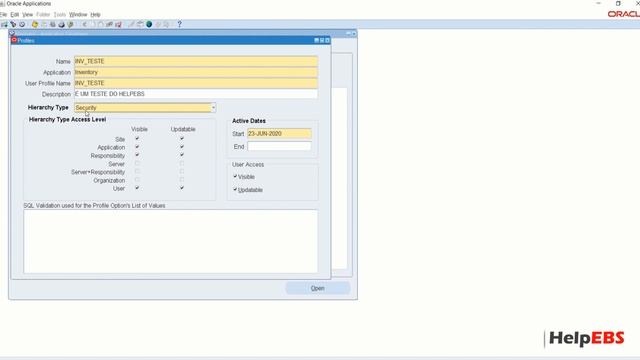This screenshot has height=360, width=640.
Task: Click the Name field with INV_TESTE
Action: click(x=196, y=61)
